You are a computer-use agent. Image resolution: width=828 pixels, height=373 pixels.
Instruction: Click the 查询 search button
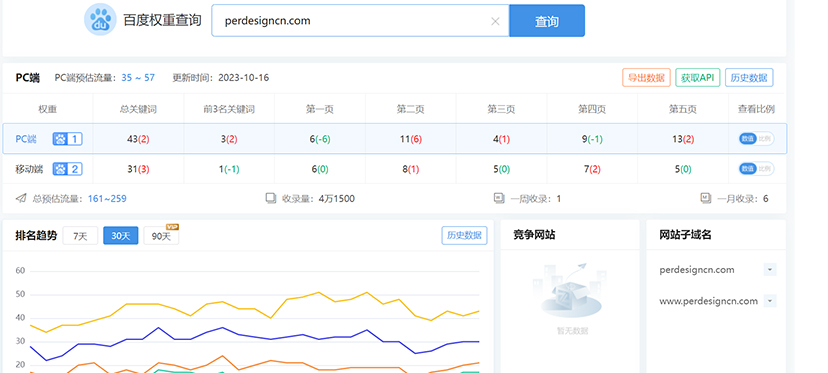point(547,21)
